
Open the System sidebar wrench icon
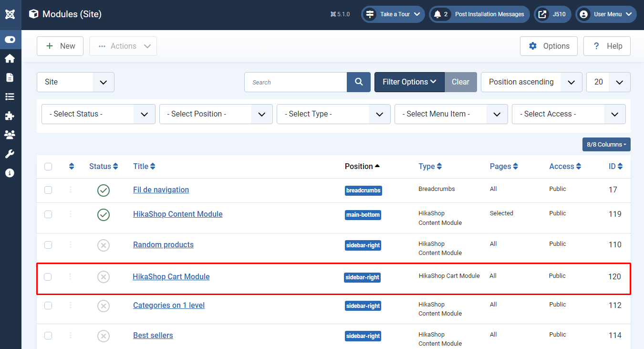pyautogui.click(x=10, y=154)
